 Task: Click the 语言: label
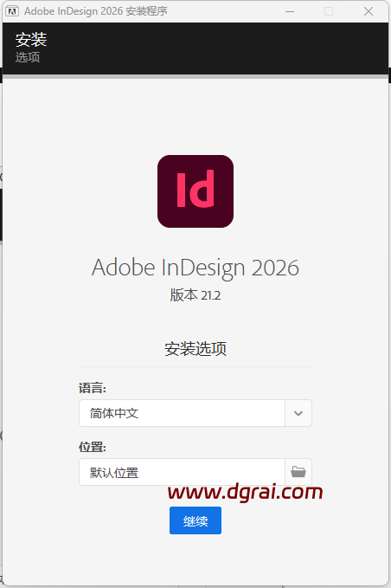click(x=93, y=388)
